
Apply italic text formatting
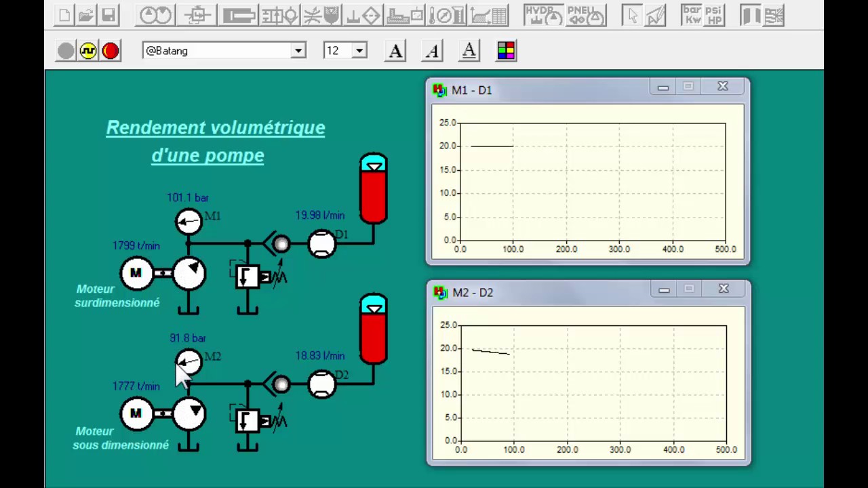[x=433, y=51]
